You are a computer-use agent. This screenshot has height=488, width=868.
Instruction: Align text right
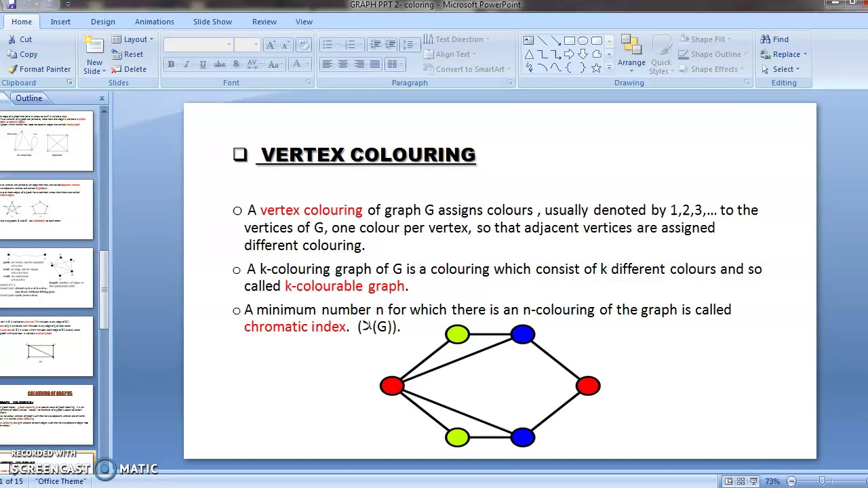coord(359,64)
